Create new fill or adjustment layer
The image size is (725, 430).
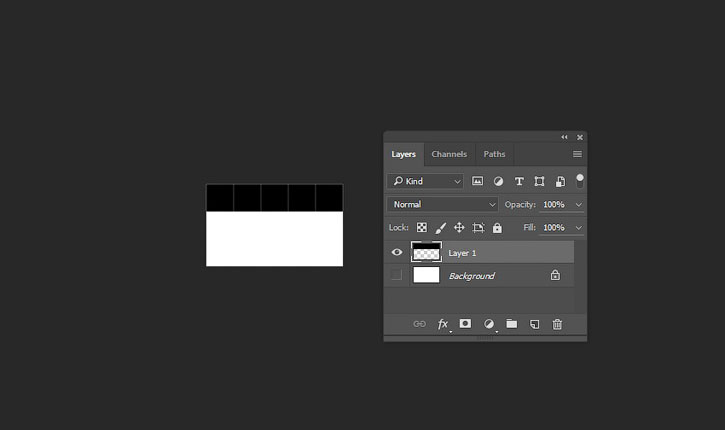489,324
